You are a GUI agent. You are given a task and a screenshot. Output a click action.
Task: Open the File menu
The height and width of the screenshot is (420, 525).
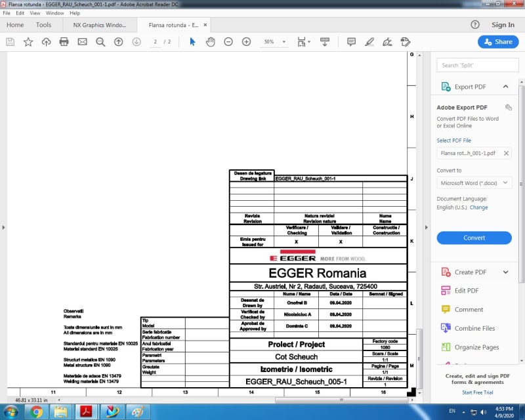(7, 13)
